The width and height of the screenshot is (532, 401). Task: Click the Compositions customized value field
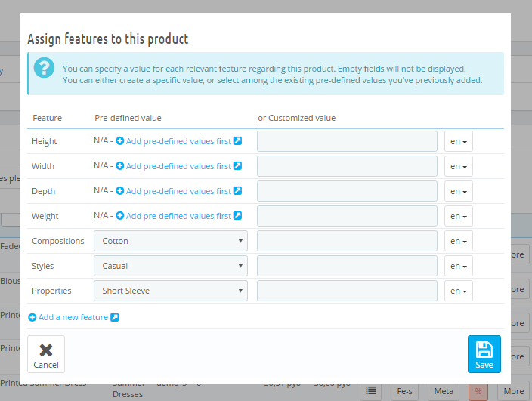click(347, 241)
